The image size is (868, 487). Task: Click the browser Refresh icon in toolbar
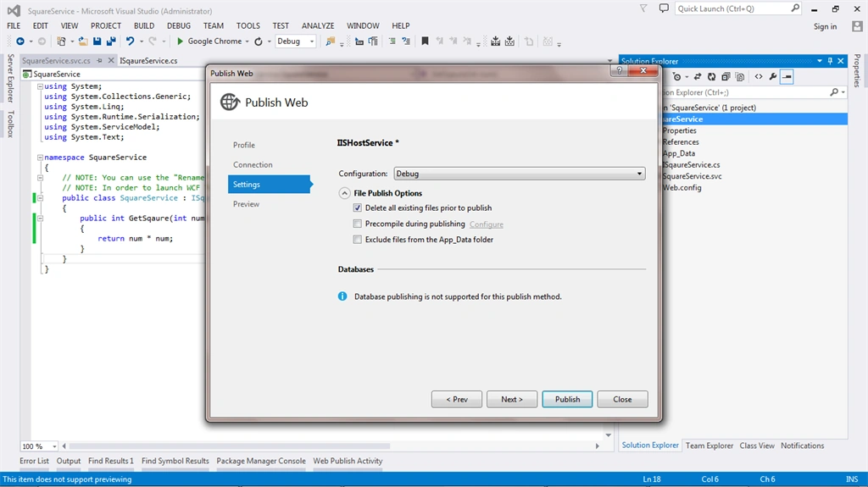(259, 42)
